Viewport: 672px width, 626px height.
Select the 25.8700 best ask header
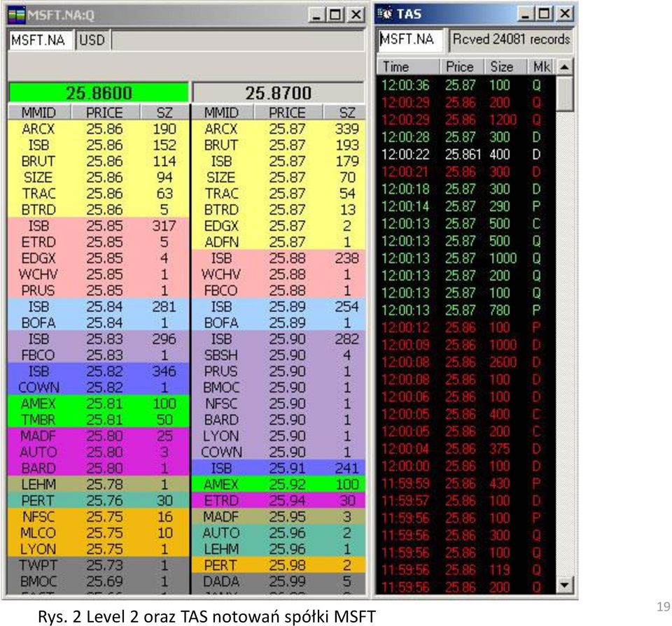click(x=278, y=93)
